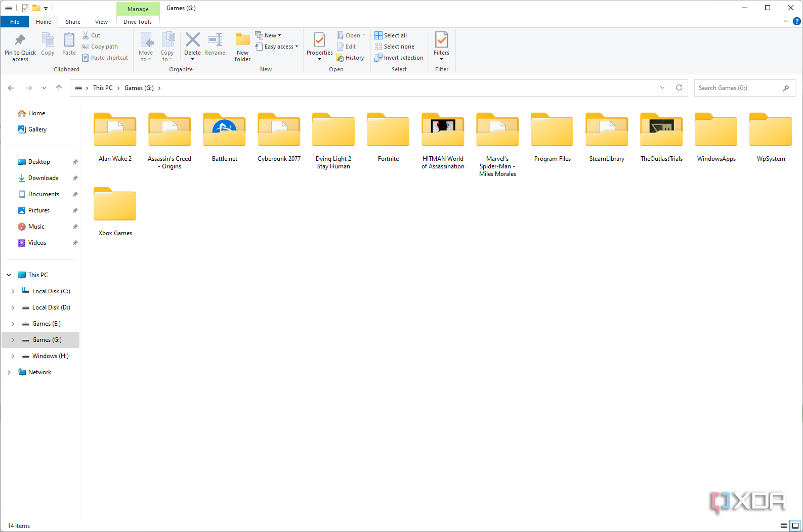Click the Search Games (G:) field

tap(745, 88)
